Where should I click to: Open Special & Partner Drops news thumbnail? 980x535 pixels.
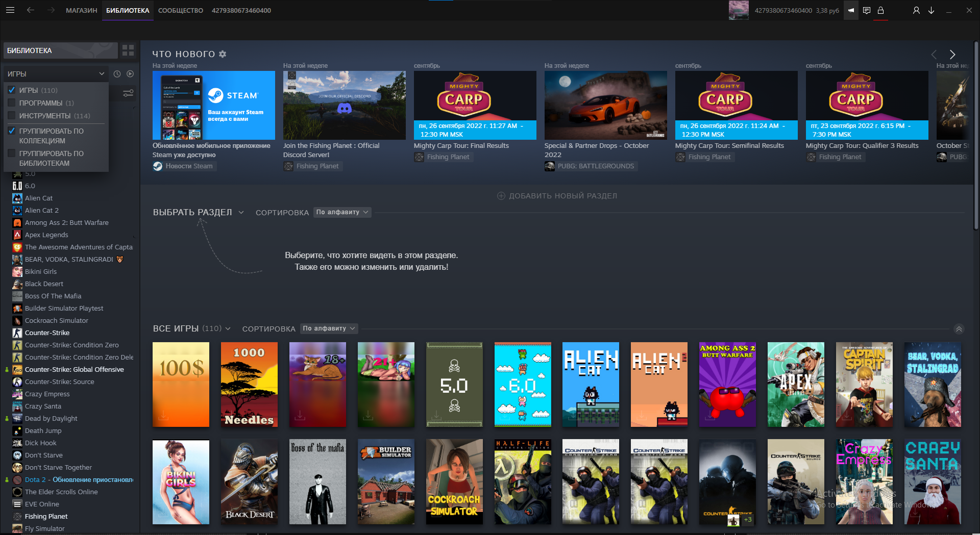[x=606, y=105]
